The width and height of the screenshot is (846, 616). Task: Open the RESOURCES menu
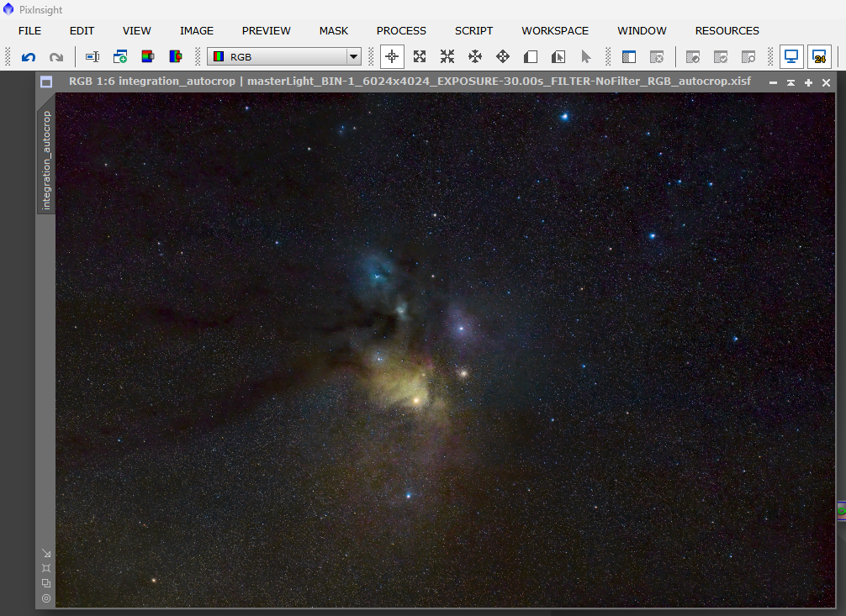(727, 31)
